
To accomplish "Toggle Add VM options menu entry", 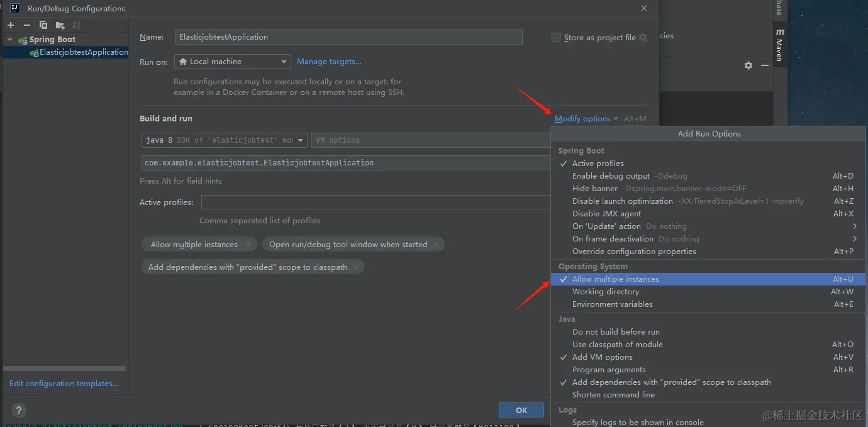I will (x=708, y=357).
